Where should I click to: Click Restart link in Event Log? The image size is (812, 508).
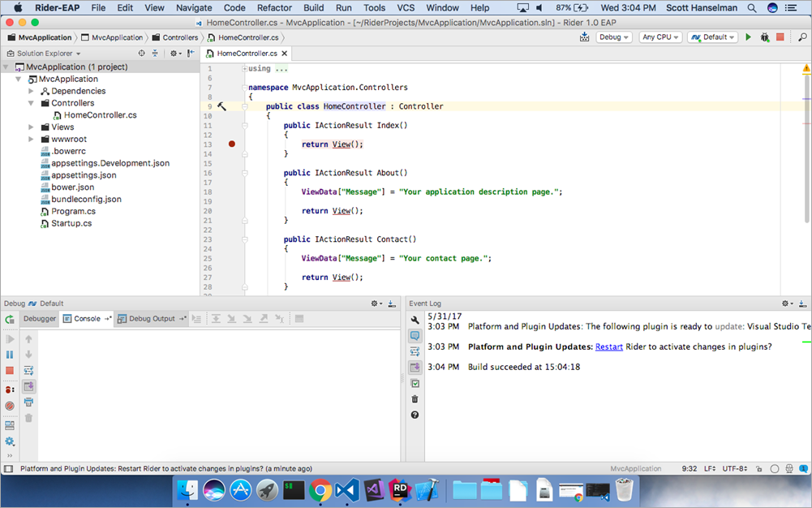click(x=609, y=347)
